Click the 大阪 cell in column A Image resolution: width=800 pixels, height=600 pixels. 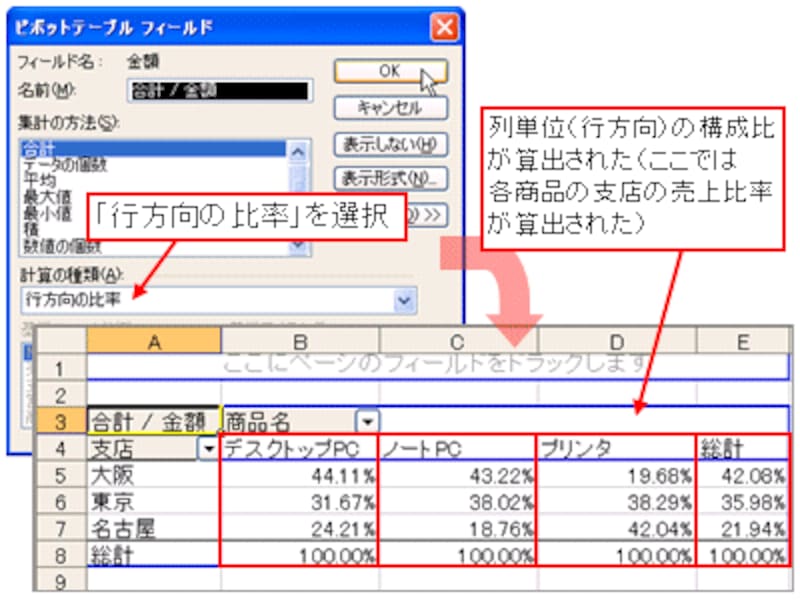pyautogui.click(x=152, y=474)
